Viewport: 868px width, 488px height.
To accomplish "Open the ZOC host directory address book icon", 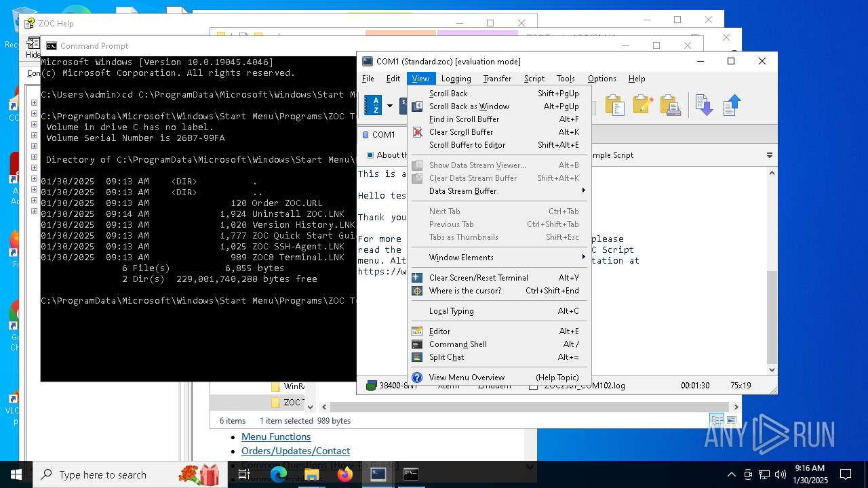I will click(373, 105).
